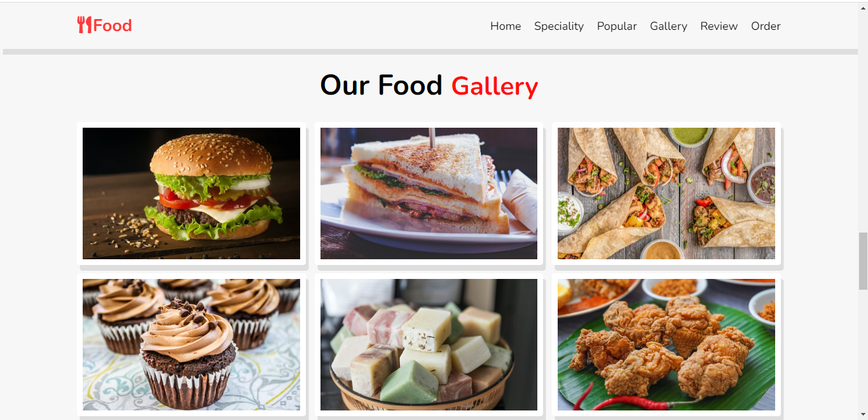This screenshot has width=868, height=420.
Task: Click the red Gallery heading word
Action: pos(495,86)
